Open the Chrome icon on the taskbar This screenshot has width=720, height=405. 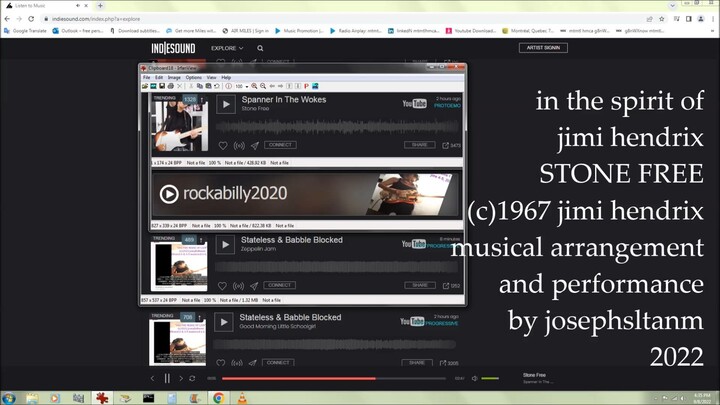(219, 398)
